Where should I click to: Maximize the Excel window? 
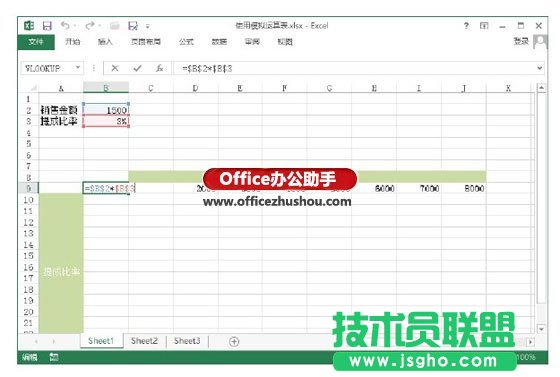click(521, 26)
